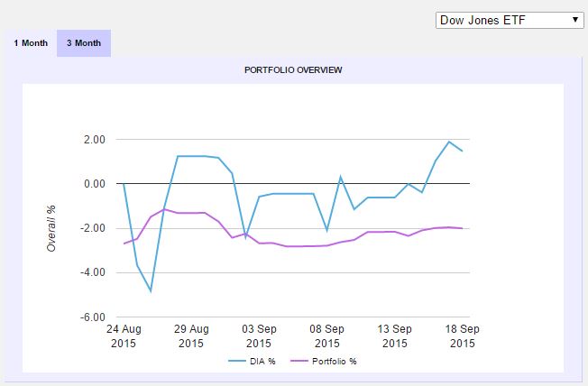Screen dimensions: 588x386
Task: Select the 08 Sep 2015 axis label
Action: point(326,336)
